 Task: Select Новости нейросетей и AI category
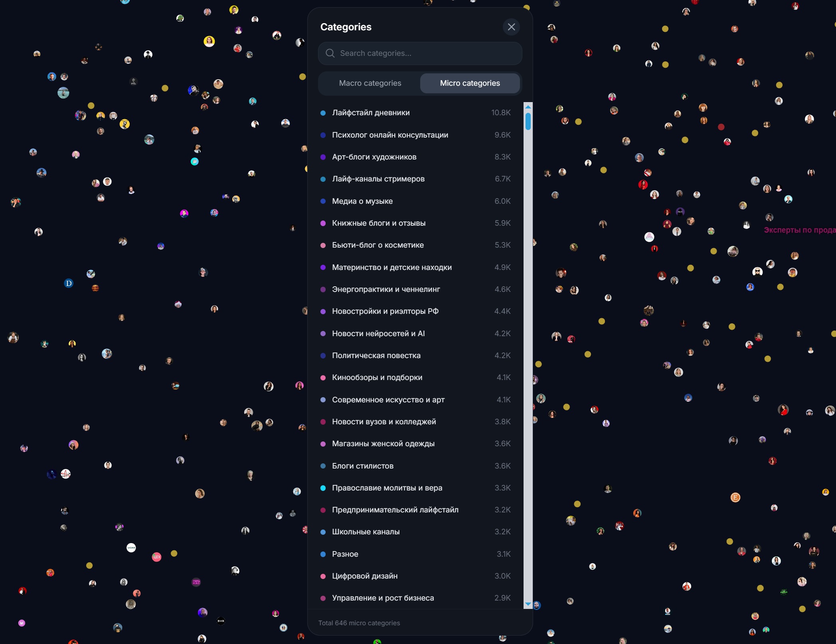415,334
